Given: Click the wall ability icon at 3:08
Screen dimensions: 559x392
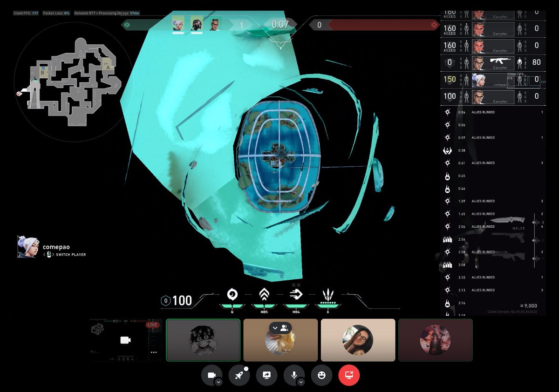Looking at the screenshot, I should click(447, 265).
